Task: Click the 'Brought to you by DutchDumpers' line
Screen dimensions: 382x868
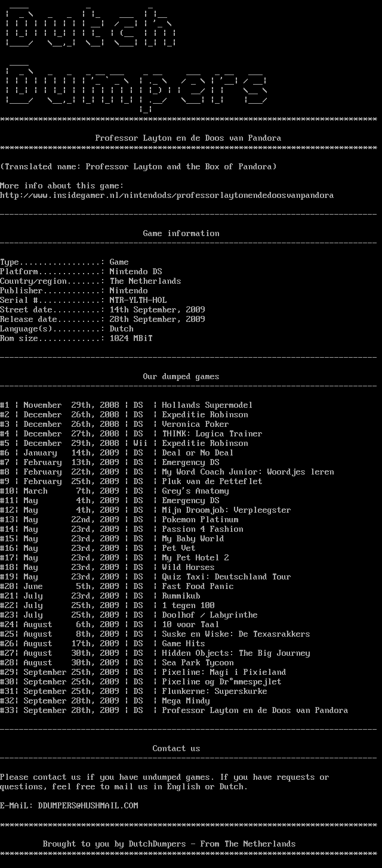Action: click(x=169, y=844)
